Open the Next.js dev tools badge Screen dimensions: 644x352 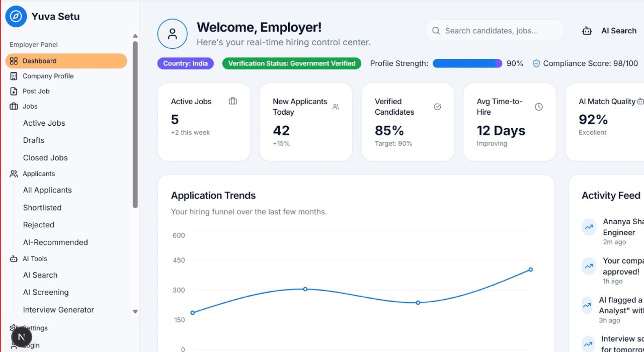click(22, 337)
